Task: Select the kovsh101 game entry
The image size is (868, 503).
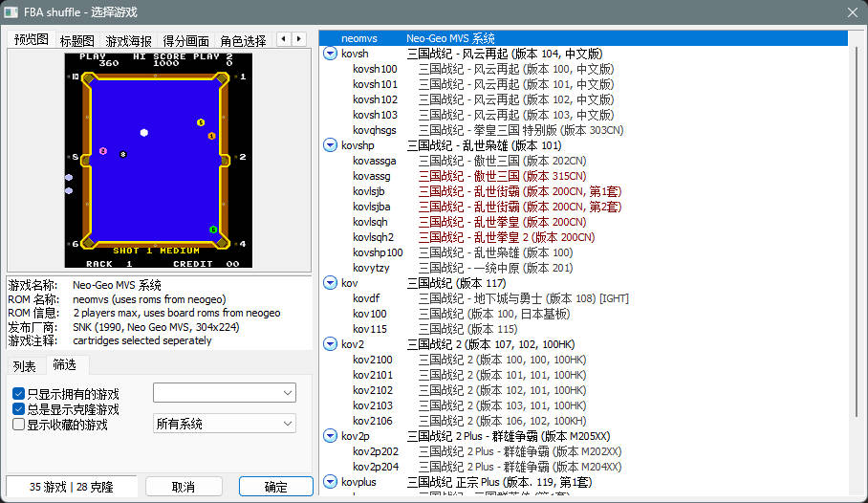Action: (x=583, y=84)
